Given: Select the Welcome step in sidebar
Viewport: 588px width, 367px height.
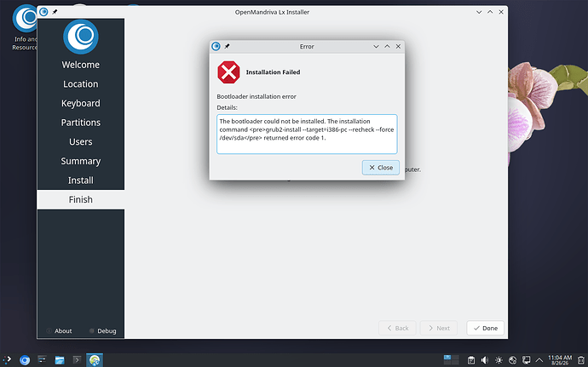Looking at the screenshot, I should click(81, 65).
